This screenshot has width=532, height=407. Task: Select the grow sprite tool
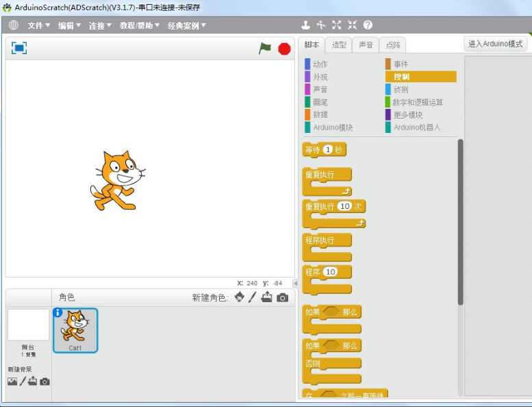(x=337, y=25)
